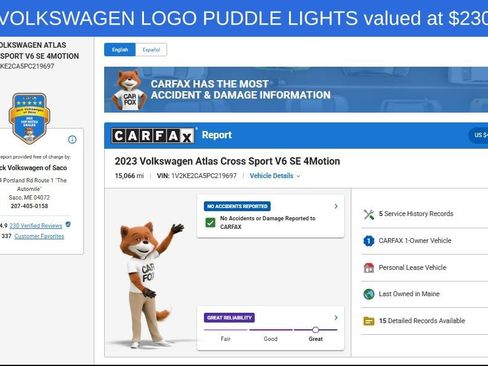This screenshot has width=488, height=366.
Task: Expand the Vehicle Details dropdown
Action: 275,176
